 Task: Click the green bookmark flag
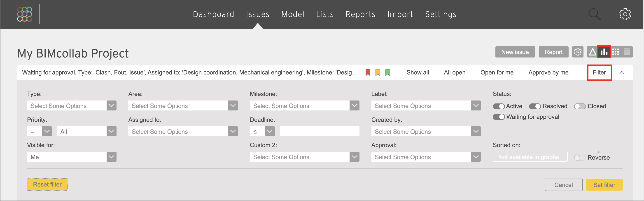388,72
